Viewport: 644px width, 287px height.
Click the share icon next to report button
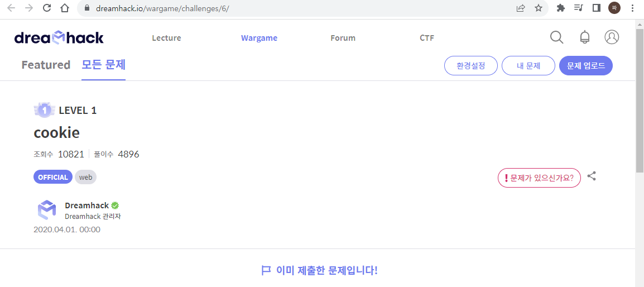[x=592, y=176]
